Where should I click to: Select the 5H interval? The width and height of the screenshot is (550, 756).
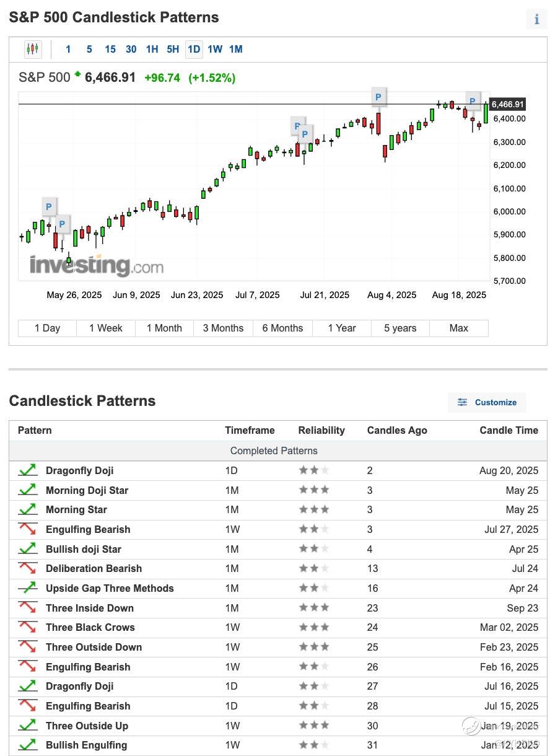[x=173, y=49]
